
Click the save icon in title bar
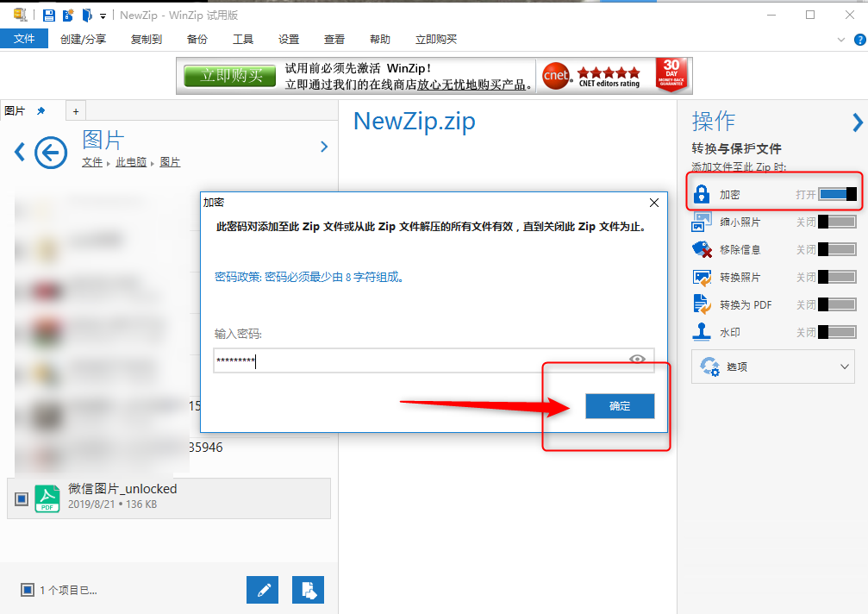click(x=49, y=15)
